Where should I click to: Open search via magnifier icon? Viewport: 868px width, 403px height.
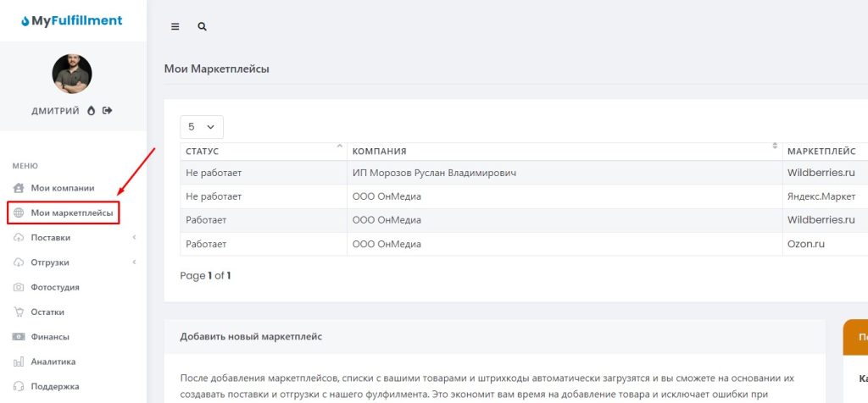point(202,26)
